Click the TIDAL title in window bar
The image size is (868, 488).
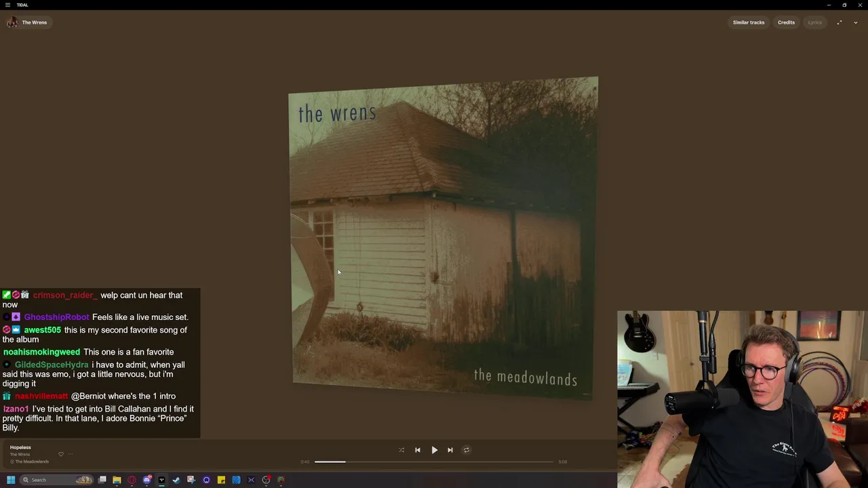coord(22,5)
